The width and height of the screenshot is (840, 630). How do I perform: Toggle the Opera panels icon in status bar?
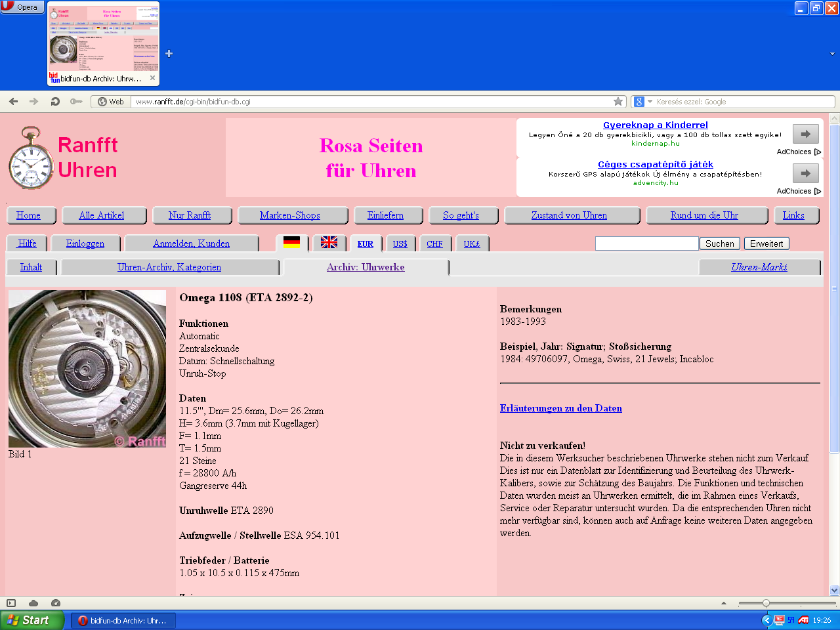click(x=11, y=603)
